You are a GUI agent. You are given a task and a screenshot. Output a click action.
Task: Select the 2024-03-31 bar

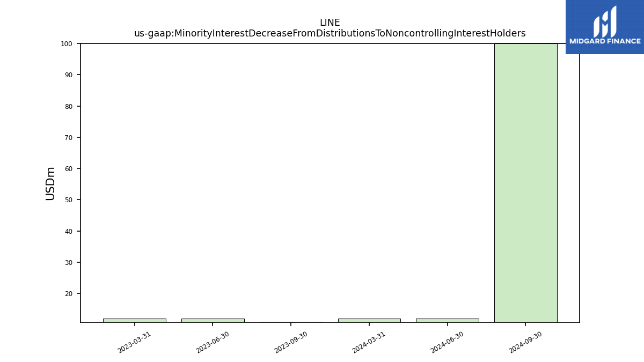[x=369, y=320]
